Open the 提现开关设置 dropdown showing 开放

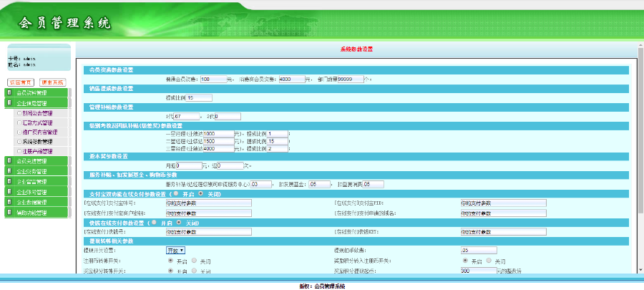tap(175, 250)
